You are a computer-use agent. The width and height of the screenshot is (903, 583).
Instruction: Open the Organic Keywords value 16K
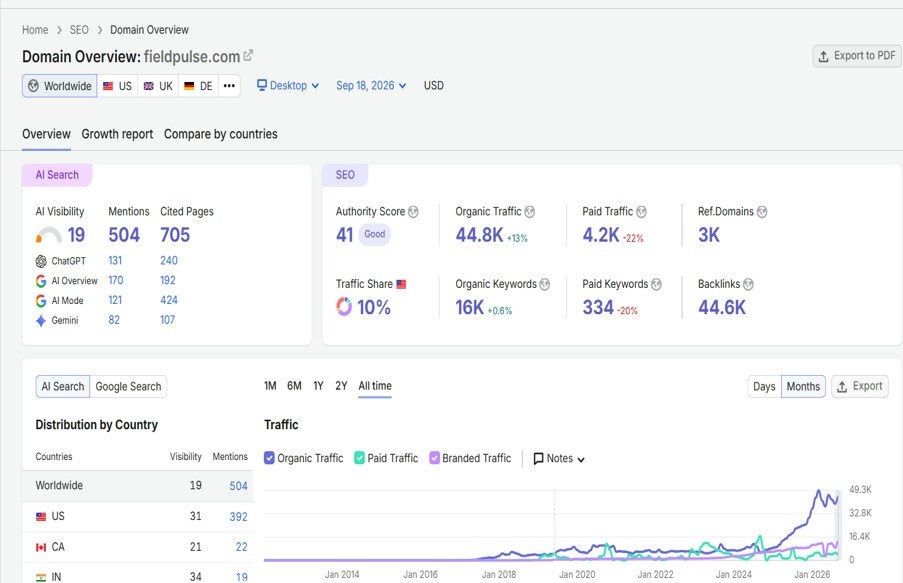point(469,308)
